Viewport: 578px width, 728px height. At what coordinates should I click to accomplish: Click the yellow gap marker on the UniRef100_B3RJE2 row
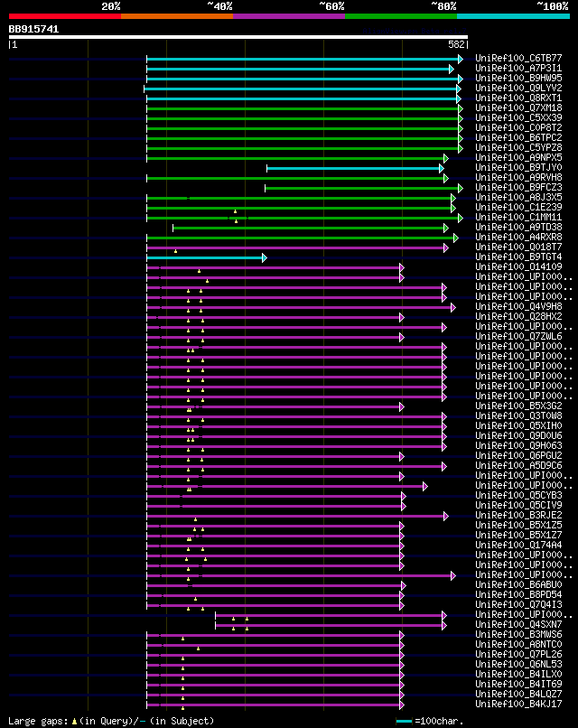pos(195,519)
